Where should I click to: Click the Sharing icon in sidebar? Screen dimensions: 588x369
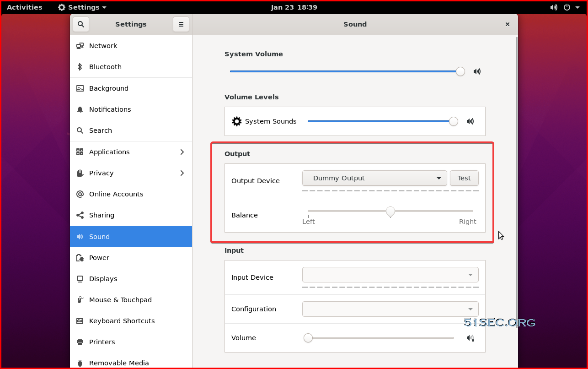(x=80, y=215)
